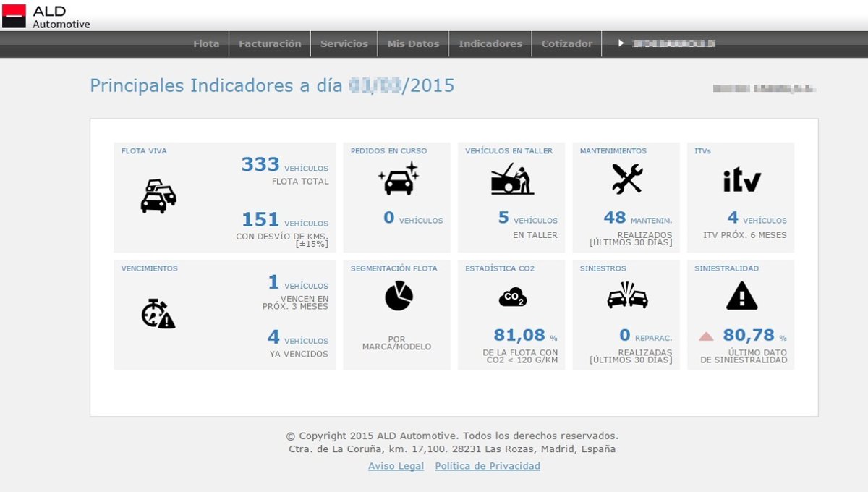This screenshot has width=868, height=492.
Task: Select the CO2 cloud icon
Action: (x=512, y=297)
